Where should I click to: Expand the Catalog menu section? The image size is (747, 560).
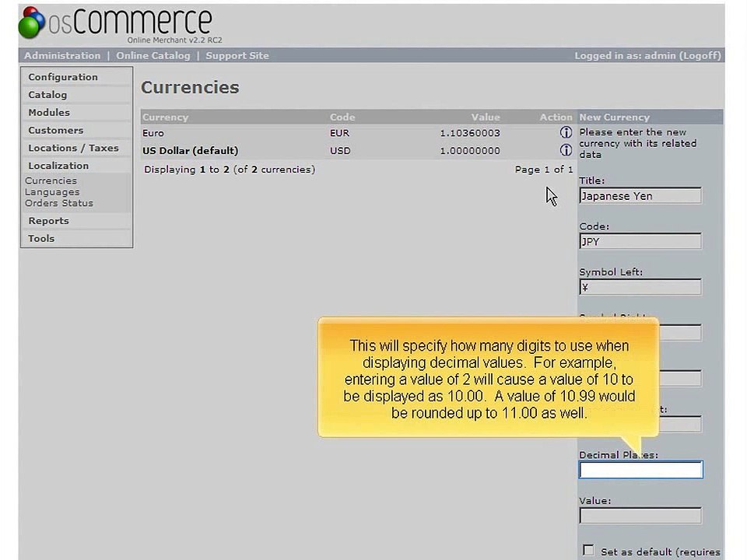[x=47, y=94]
